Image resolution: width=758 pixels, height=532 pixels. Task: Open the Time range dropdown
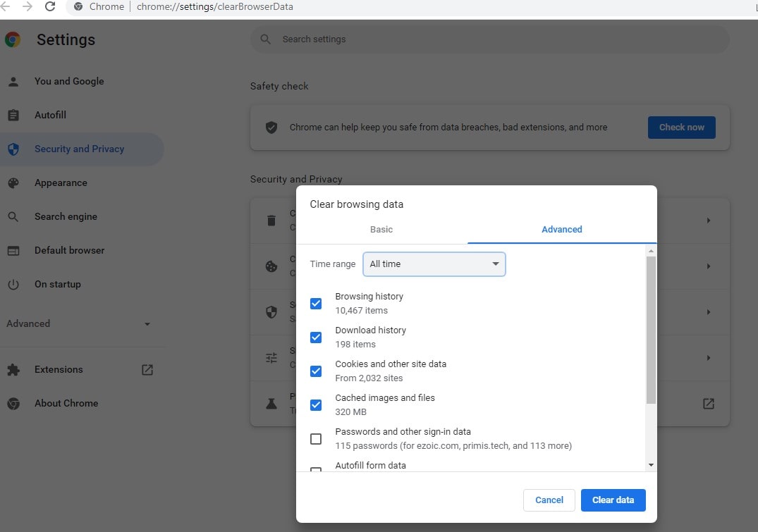click(434, 264)
